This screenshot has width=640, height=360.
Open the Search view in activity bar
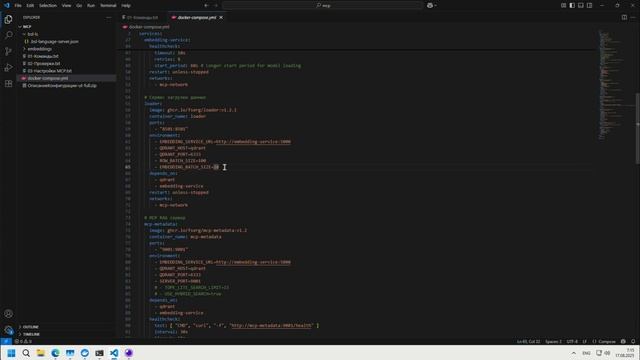[x=9, y=35]
